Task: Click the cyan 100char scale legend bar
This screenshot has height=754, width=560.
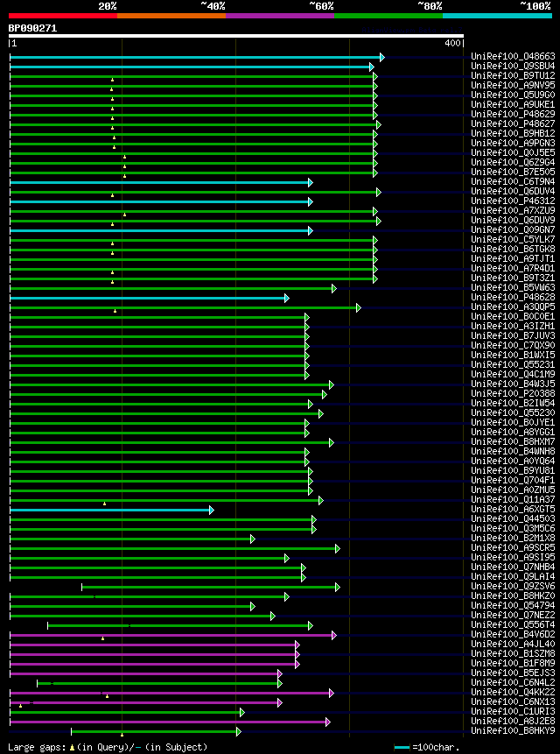Action: pyautogui.click(x=402, y=747)
